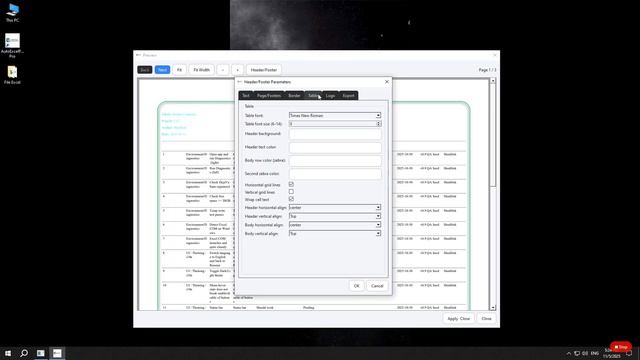Pick the Header text color
Image resolution: width=640 pixels, height=360 pixels.
click(335, 147)
